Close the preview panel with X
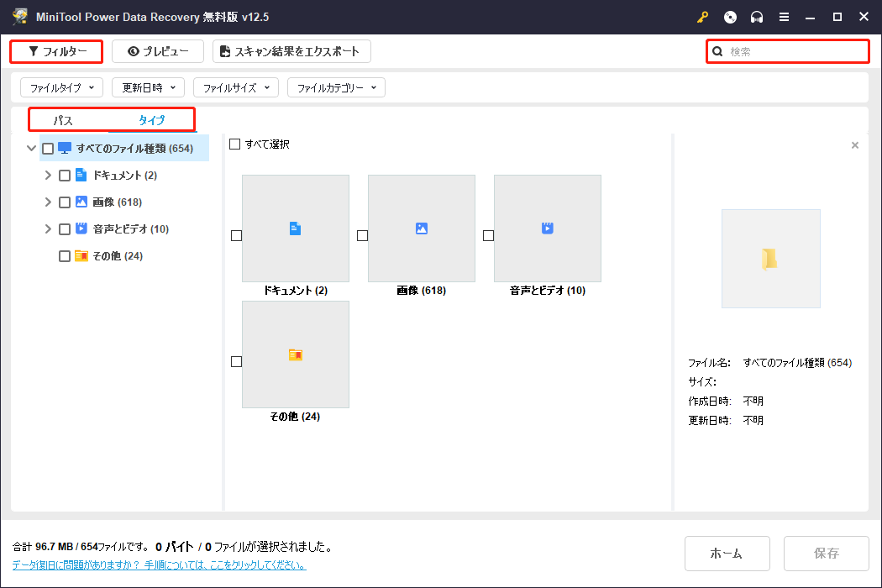Image resolution: width=882 pixels, height=588 pixels. coord(855,145)
